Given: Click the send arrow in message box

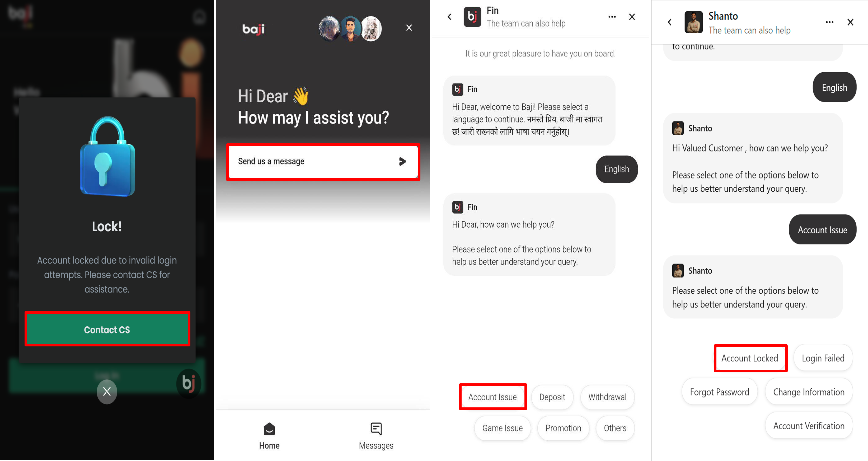Looking at the screenshot, I should click(x=402, y=161).
